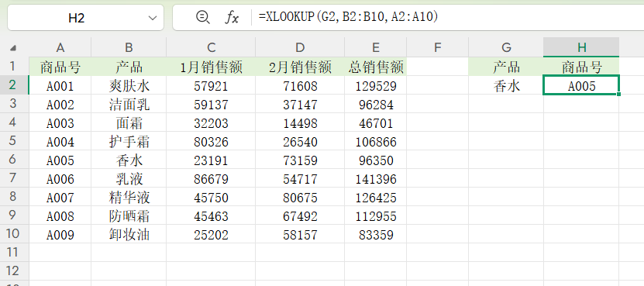This screenshot has width=644, height=286.
Task: Click the 1月销售额 header cell
Action: pos(211,67)
